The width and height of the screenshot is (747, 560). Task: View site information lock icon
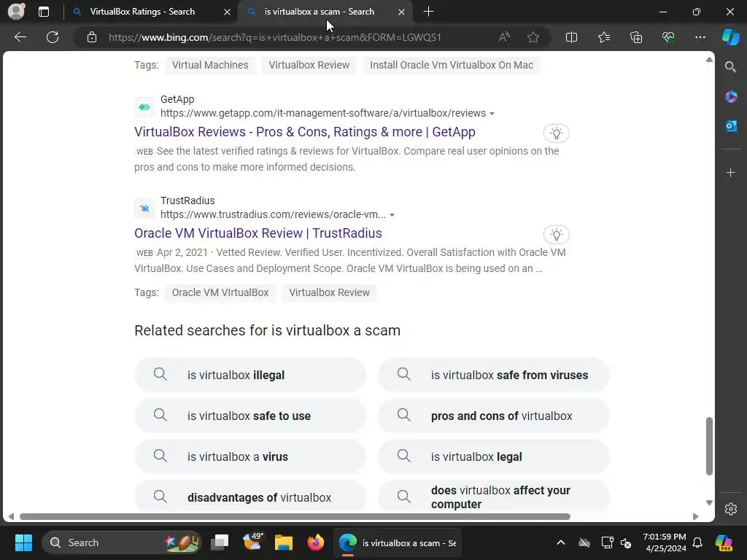(92, 37)
